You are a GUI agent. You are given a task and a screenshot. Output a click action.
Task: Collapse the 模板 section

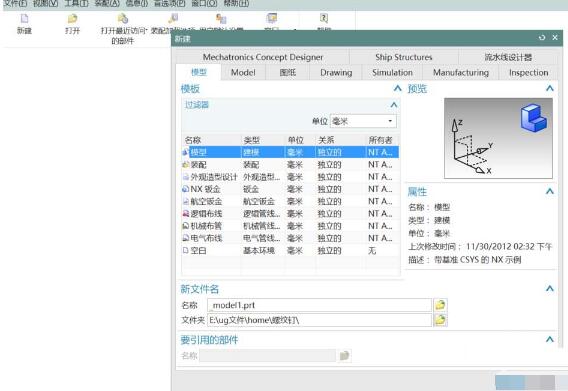397,88
